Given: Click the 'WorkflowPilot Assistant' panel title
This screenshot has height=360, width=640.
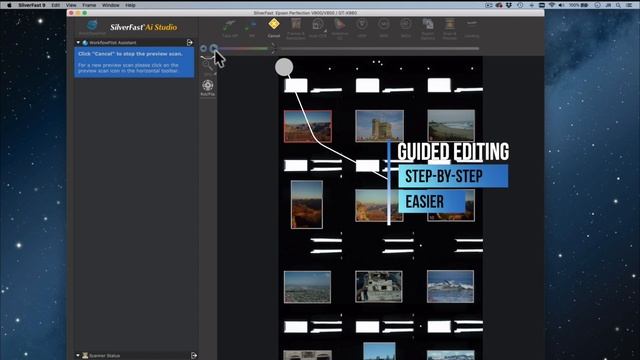Looking at the screenshot, I should click(x=113, y=42).
